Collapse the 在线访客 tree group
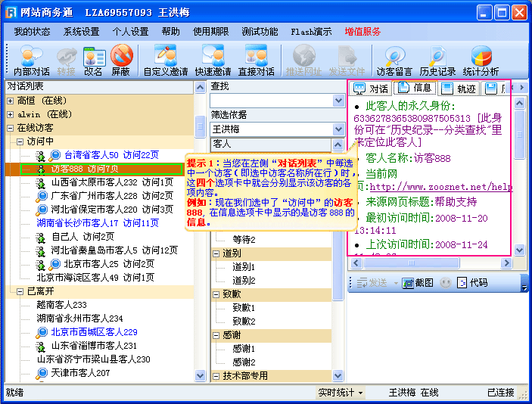This screenshot has width=532, height=404. coord(11,128)
